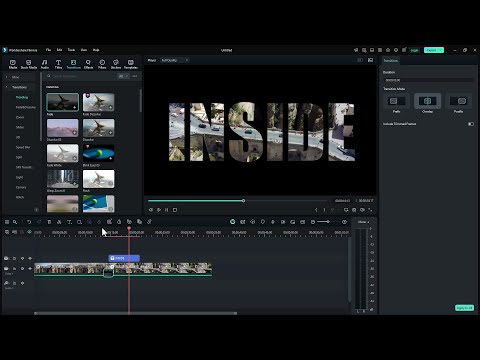Select the Prefix transition mode
The image size is (480, 360).
tap(397, 101)
